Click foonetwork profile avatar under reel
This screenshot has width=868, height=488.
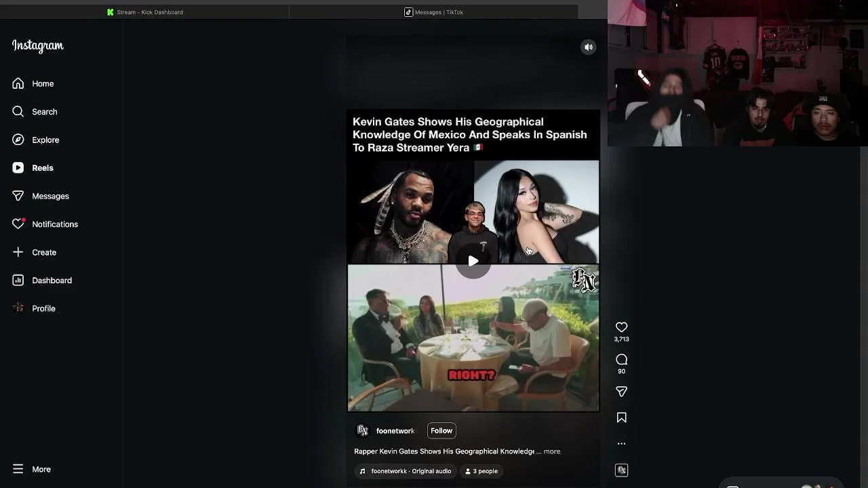363,431
